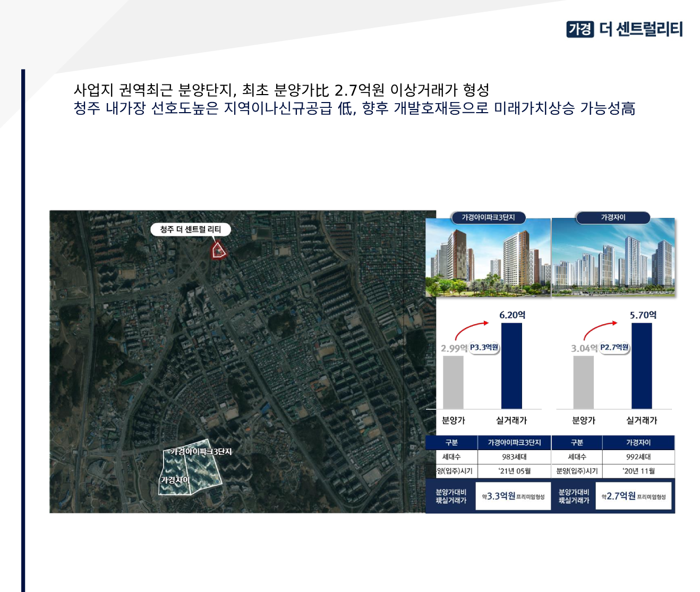Click the 6.20억 bar value

click(x=512, y=315)
